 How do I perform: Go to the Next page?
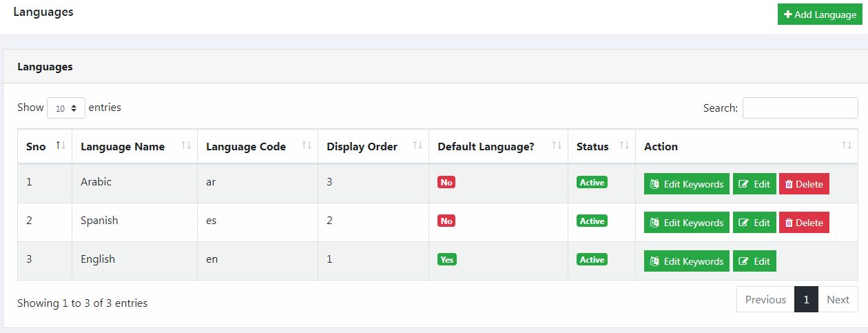tap(838, 299)
